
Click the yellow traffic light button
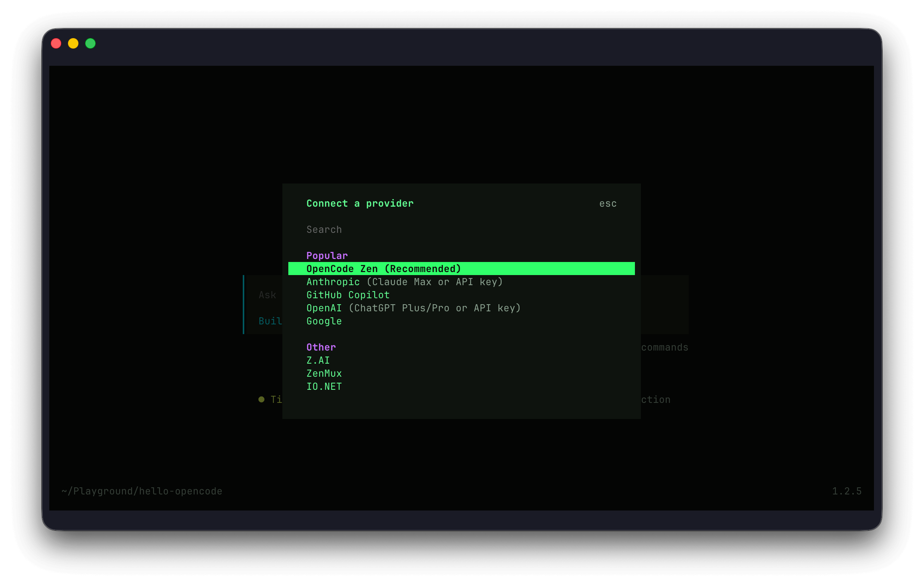pyautogui.click(x=73, y=43)
